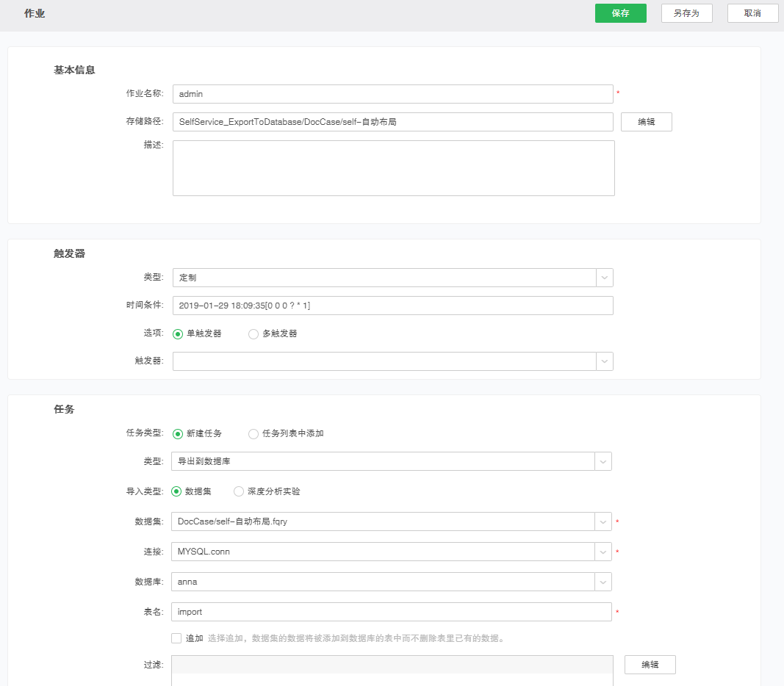The width and height of the screenshot is (784, 686).
Task: Click 编辑 next to the 存储路径 field
Action: pos(646,121)
